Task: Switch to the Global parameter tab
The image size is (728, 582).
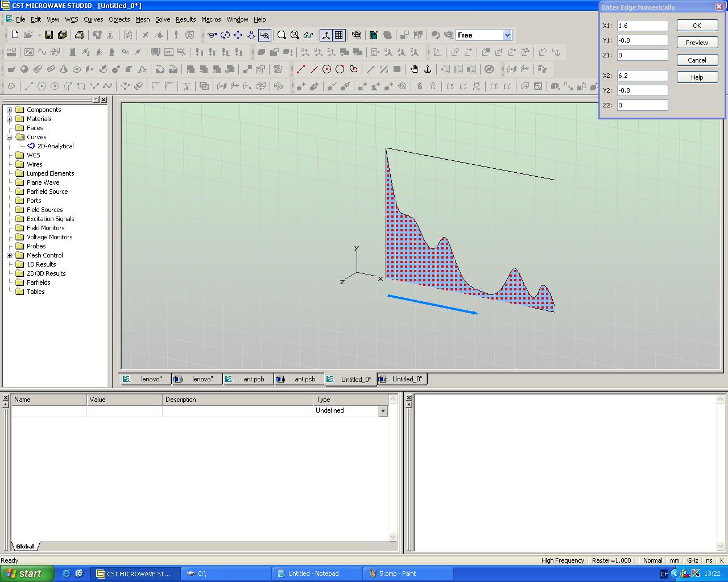Action: pyautogui.click(x=25, y=546)
